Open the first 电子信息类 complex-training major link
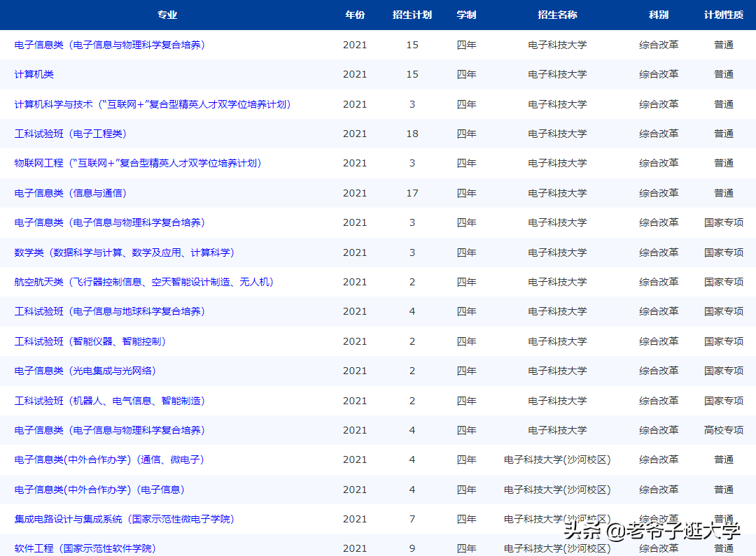This screenshot has height=556, width=756. click(x=108, y=44)
